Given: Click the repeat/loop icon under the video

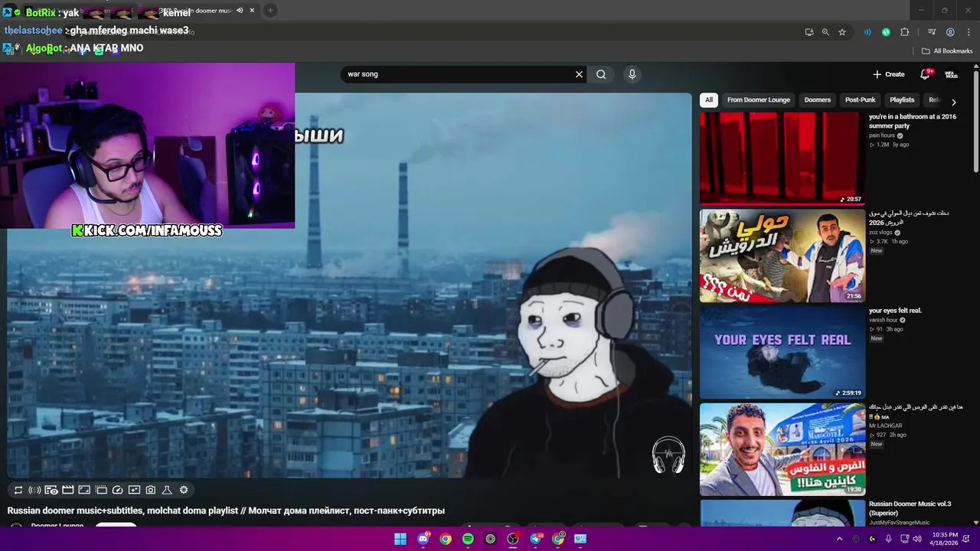Looking at the screenshot, I should 18,490.
